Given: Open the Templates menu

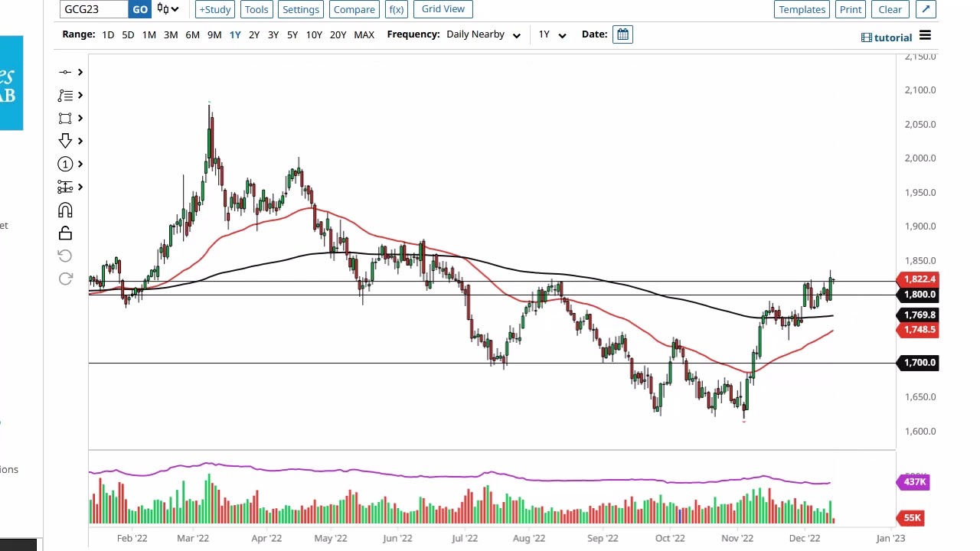Looking at the screenshot, I should [x=802, y=9].
